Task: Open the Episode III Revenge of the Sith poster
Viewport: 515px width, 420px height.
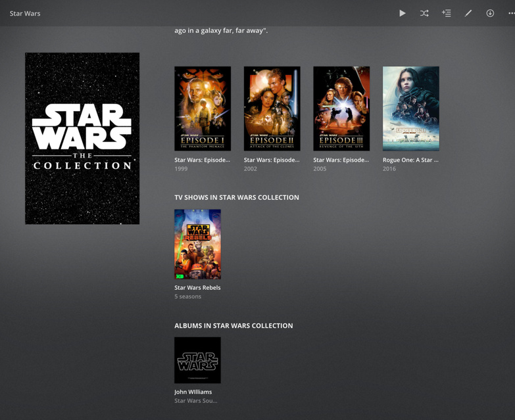Action: coord(341,108)
